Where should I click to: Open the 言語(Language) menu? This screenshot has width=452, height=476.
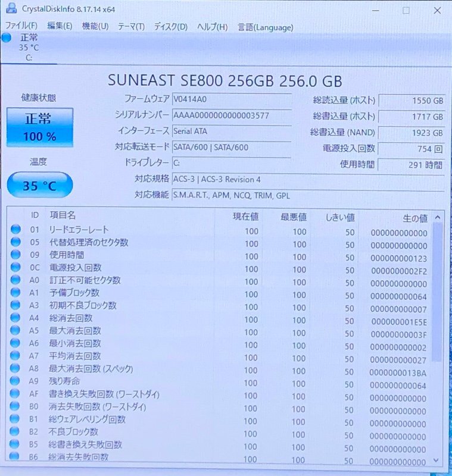(266, 27)
